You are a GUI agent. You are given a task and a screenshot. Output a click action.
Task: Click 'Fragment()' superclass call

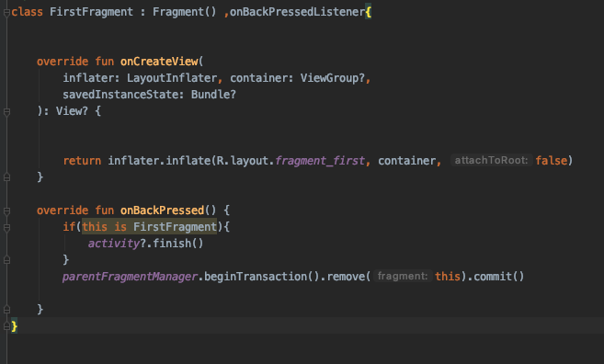coord(185,12)
